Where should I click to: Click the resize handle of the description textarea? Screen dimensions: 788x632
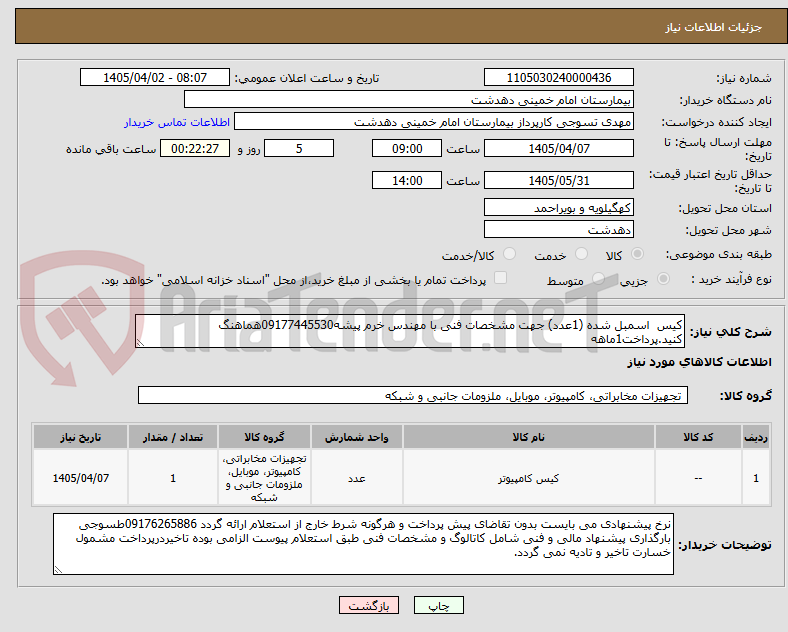(140, 343)
